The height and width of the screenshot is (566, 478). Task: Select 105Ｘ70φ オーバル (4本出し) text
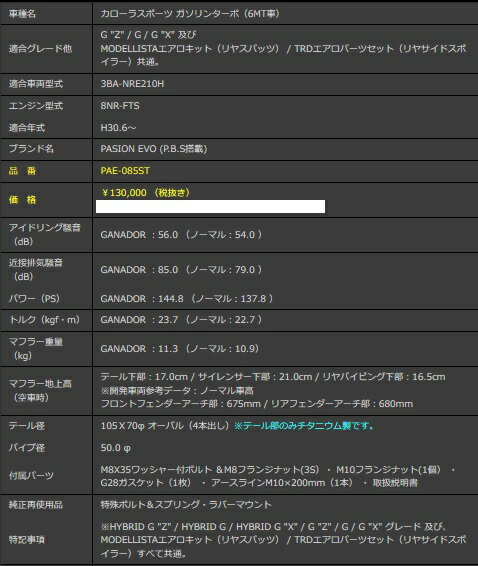[165, 426]
